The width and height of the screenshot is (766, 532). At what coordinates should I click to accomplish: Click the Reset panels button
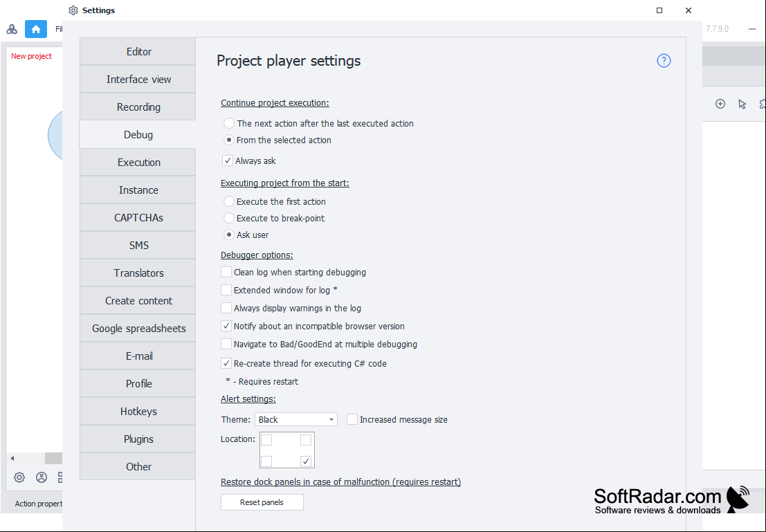(262, 502)
